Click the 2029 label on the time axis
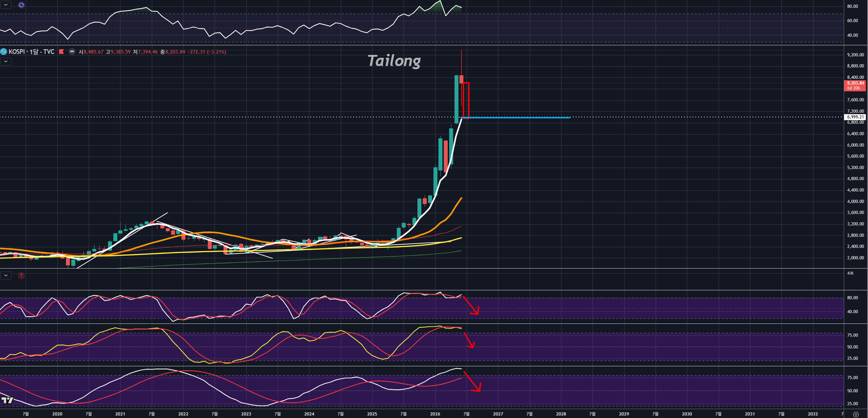This screenshot has height=418, width=868. [x=624, y=414]
